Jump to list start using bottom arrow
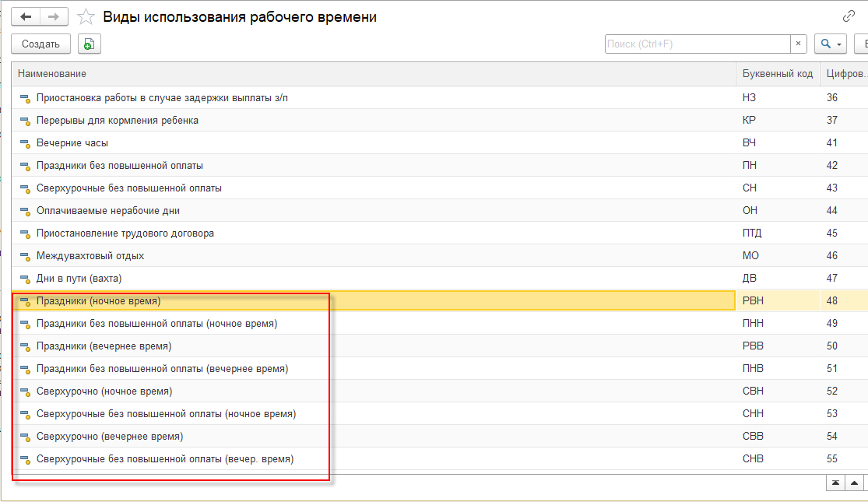This screenshot has width=868, height=502. (835, 483)
